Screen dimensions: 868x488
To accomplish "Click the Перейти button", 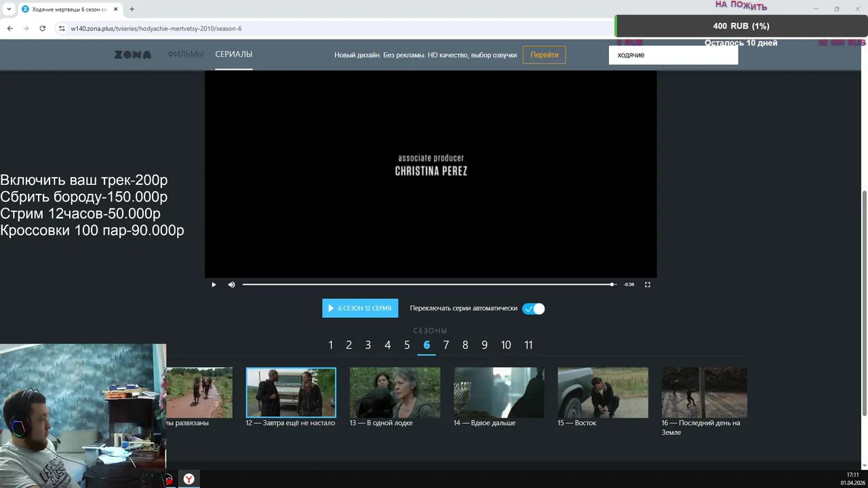I will pos(545,55).
